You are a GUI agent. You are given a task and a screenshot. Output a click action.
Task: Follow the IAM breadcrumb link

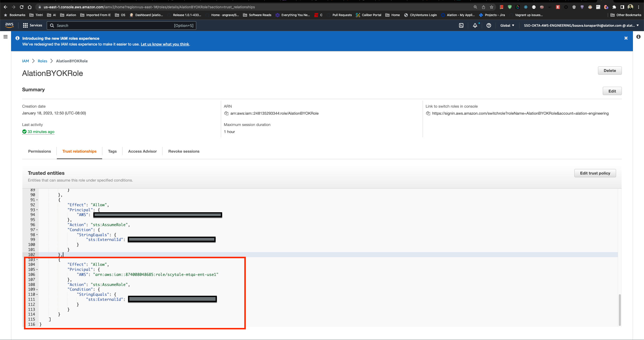(25, 61)
